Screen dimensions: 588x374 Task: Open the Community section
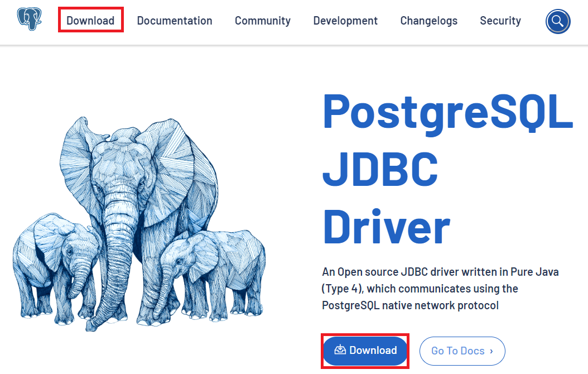pos(263,20)
